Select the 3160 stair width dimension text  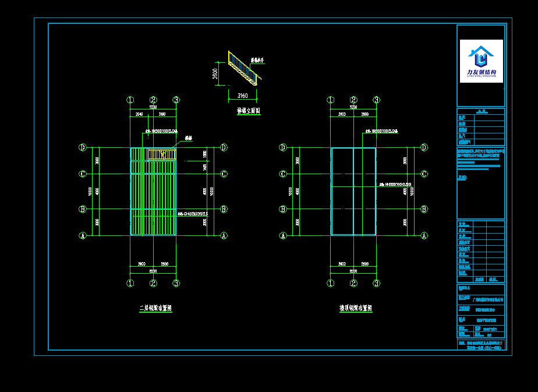(242, 96)
